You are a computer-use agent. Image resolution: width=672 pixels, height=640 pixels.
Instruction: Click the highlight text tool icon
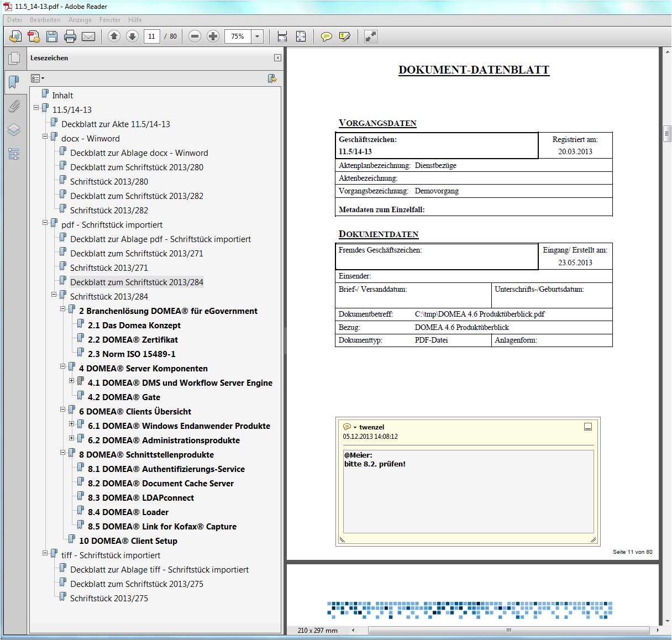[345, 37]
